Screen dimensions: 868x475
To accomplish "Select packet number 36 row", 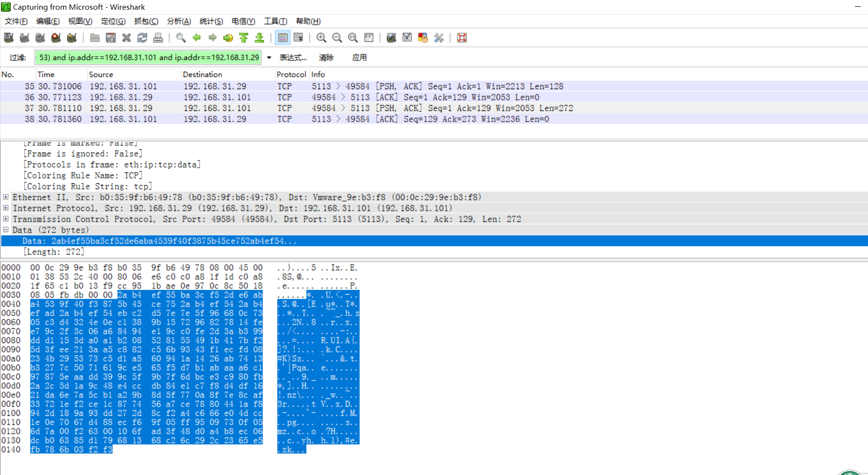I will click(x=434, y=97).
